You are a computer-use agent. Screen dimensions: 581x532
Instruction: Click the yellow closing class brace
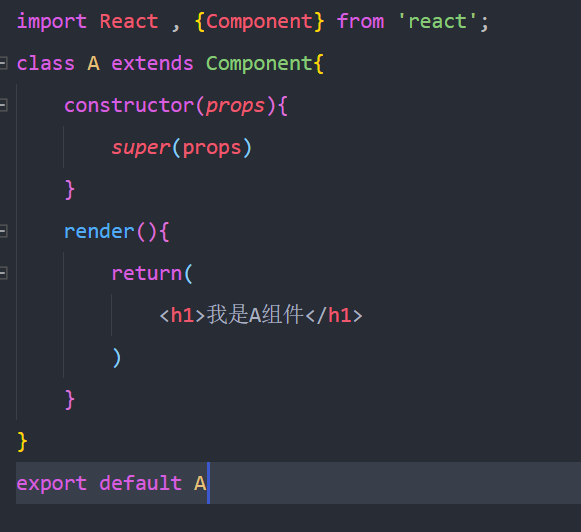[22, 442]
